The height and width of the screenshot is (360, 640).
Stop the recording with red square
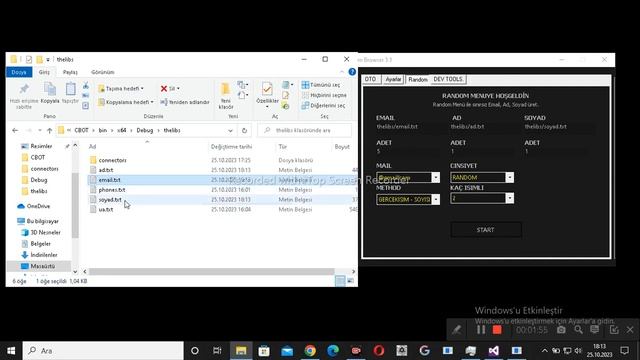coord(497,330)
